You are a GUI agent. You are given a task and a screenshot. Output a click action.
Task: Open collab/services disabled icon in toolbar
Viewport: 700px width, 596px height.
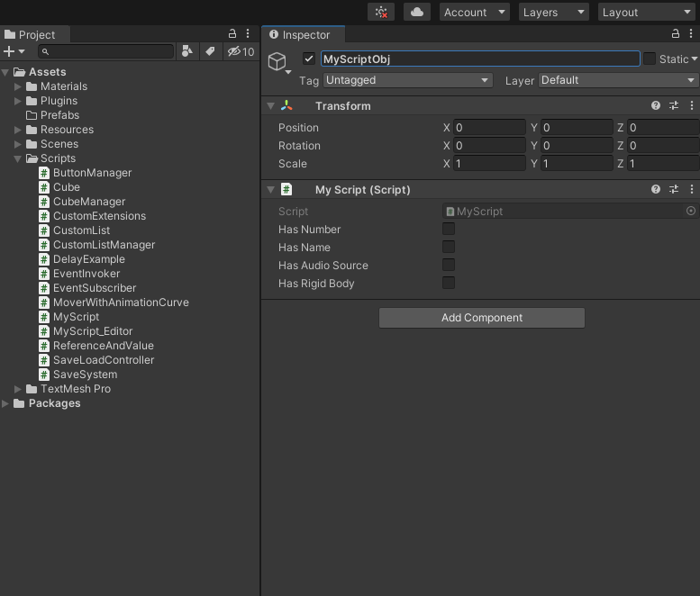coord(381,12)
